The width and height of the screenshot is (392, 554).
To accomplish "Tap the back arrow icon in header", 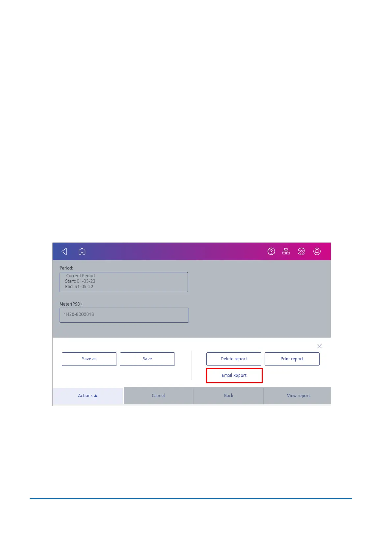I will [64, 251].
